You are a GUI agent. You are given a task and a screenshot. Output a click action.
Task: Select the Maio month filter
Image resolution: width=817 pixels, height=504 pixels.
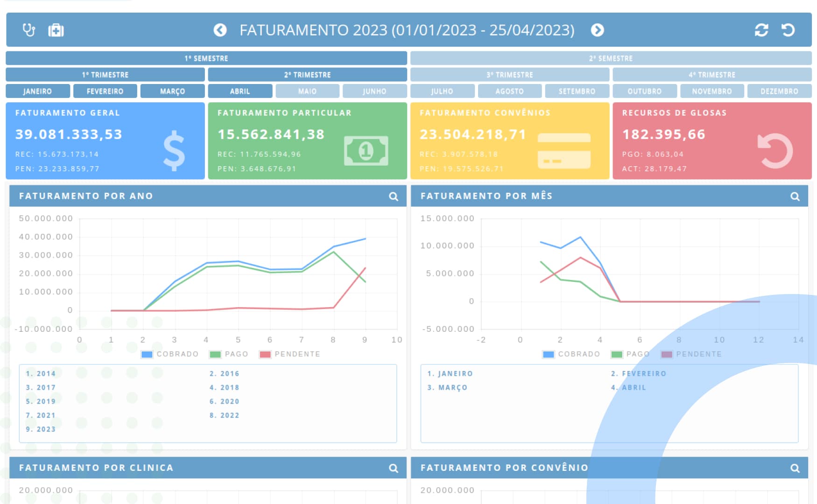(308, 91)
